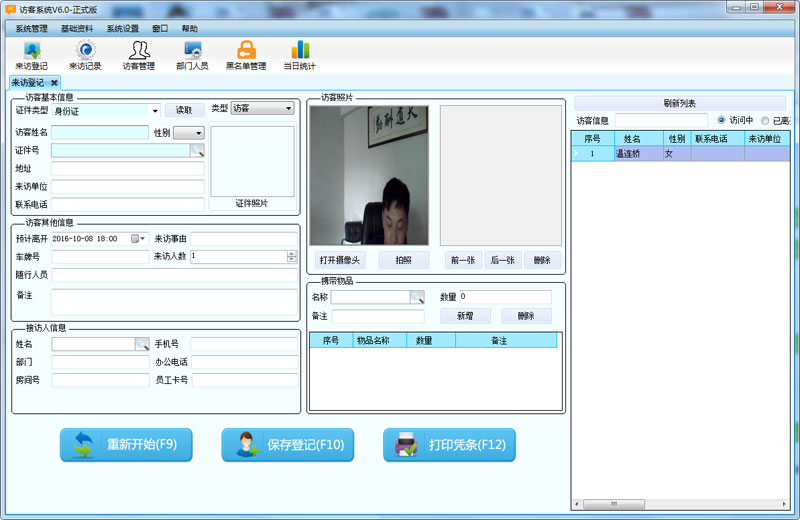
Task: Click the 房间号 input field
Action: [100, 380]
